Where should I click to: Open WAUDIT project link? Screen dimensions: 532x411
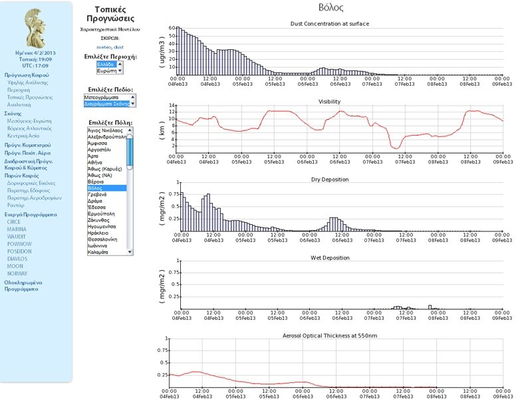(x=16, y=237)
